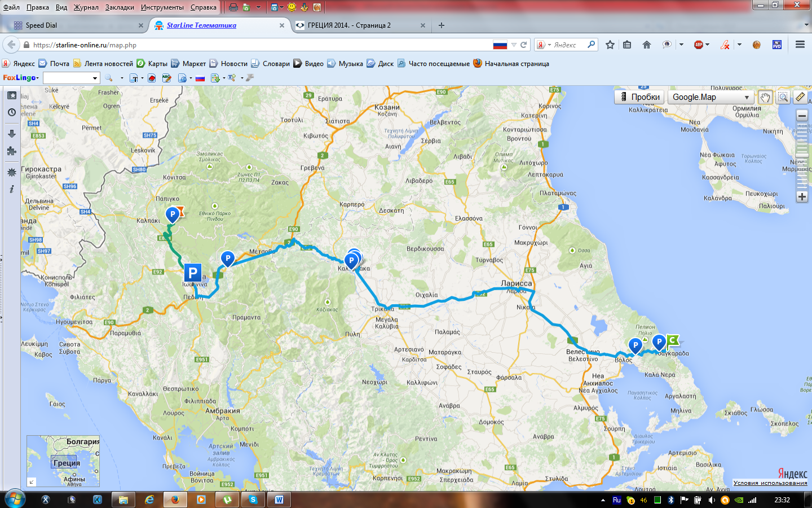Open the history clock panel in left sidebar
This screenshot has width=812, height=508.
coord(12,113)
